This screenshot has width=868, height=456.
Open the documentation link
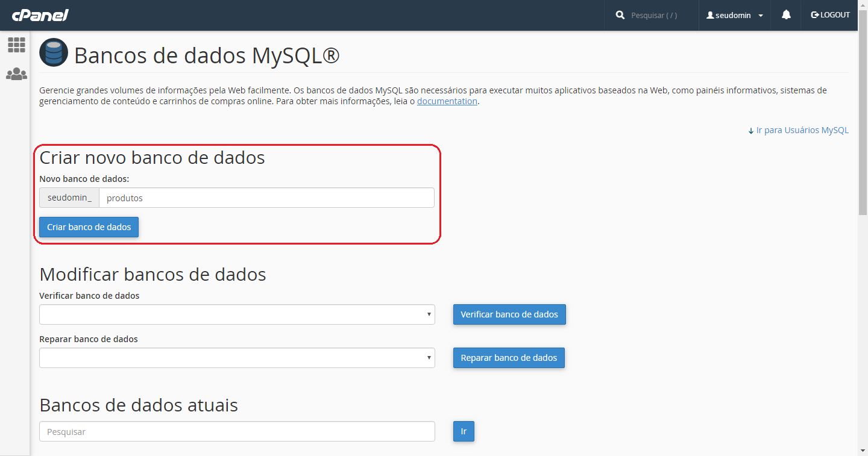point(447,101)
